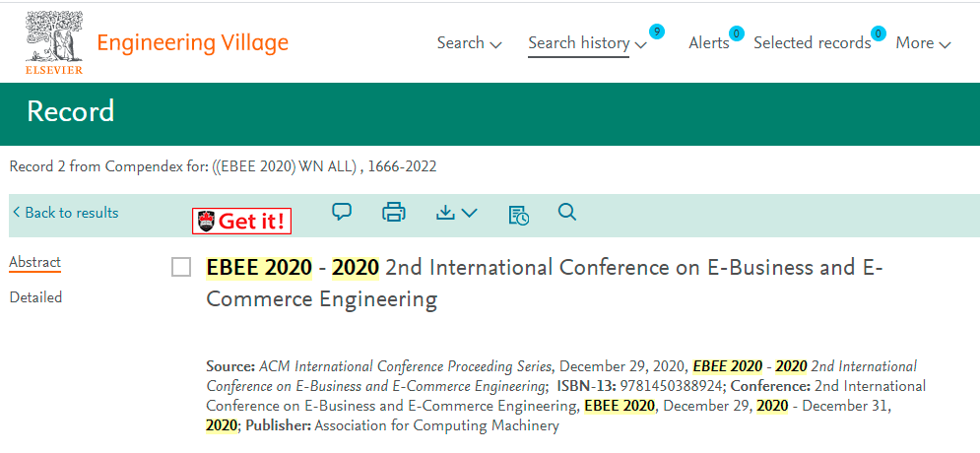Image resolution: width=980 pixels, height=453 pixels.
Task: Open Selected records
Action: (x=812, y=43)
